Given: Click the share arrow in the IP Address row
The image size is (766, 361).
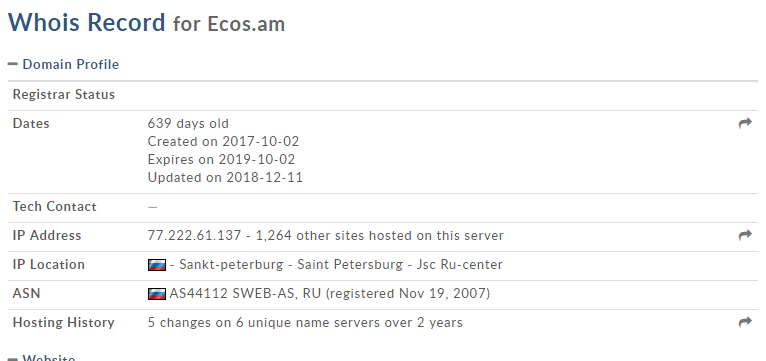Looking at the screenshot, I should click(x=745, y=235).
